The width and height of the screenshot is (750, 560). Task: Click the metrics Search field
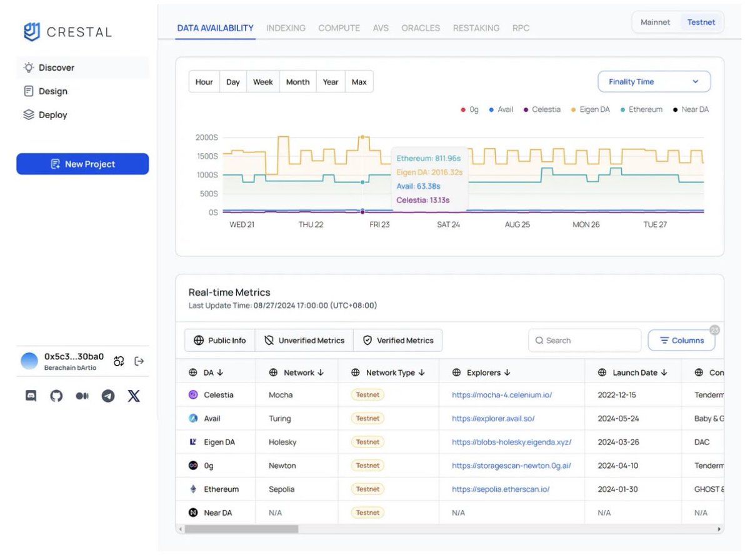coord(585,341)
